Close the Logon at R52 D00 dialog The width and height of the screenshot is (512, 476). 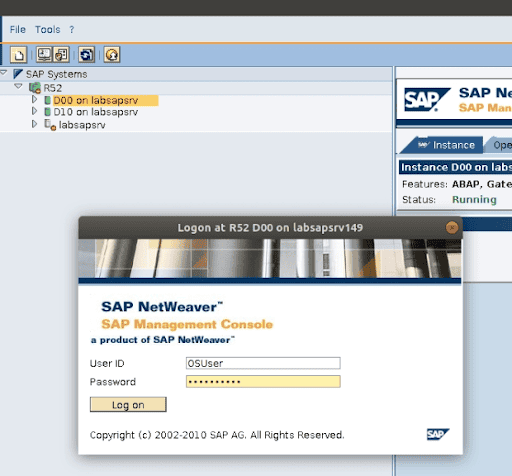click(x=452, y=228)
